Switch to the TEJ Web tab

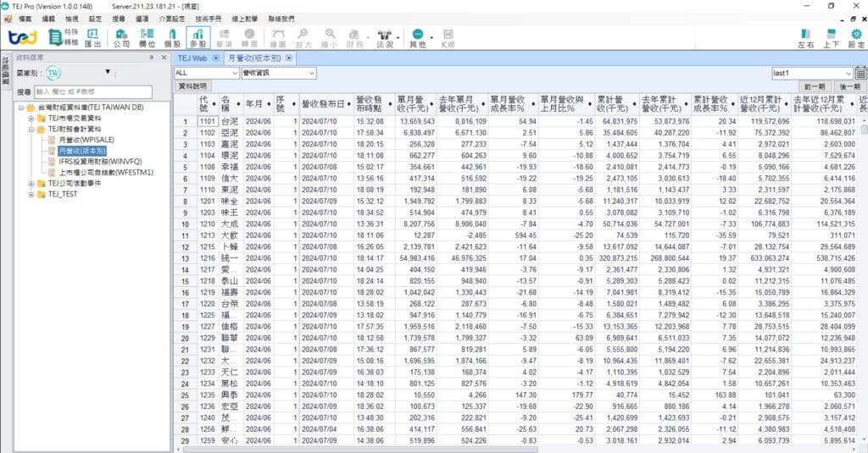[x=192, y=58]
